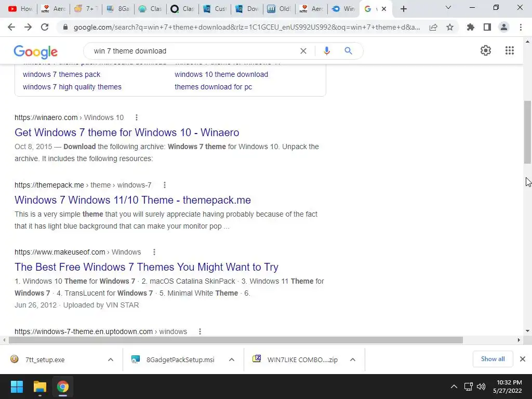The image size is (532, 399).
Task: Start Google voice search microphone
Action: (x=327, y=51)
